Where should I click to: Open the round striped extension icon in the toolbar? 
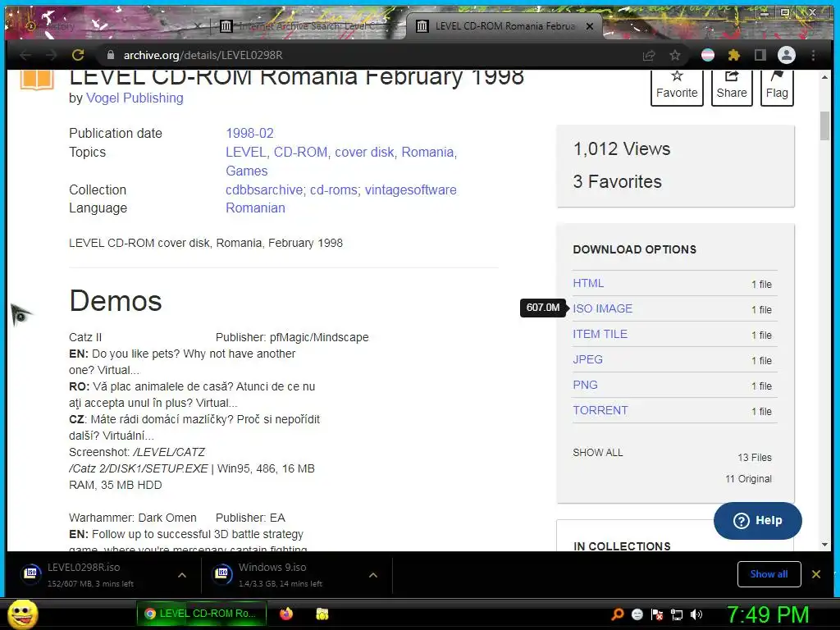click(708, 55)
